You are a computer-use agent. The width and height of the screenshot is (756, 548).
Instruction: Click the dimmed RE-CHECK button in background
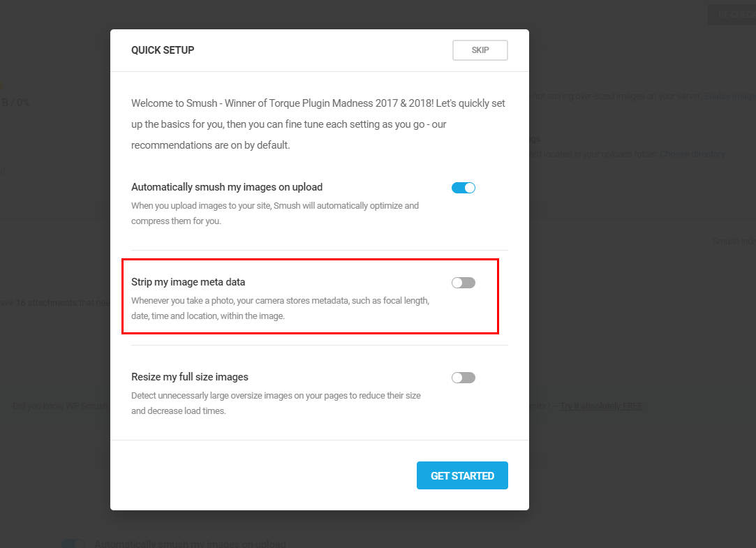tap(732, 15)
